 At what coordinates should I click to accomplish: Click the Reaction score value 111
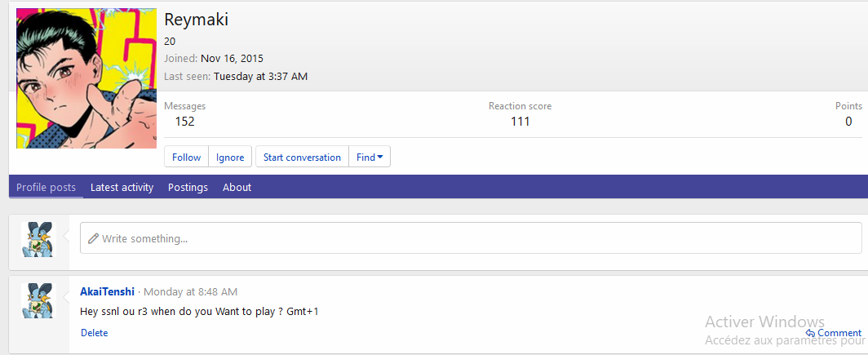click(x=520, y=122)
